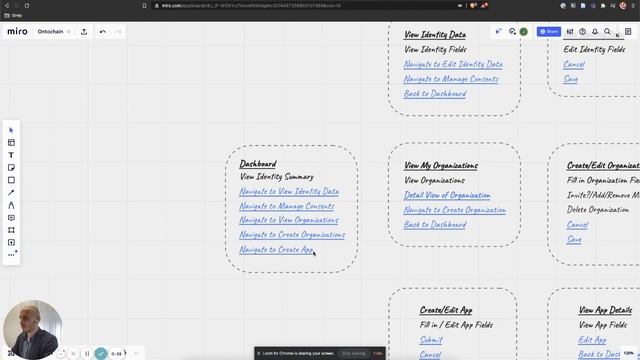Open the search magnifier icon
Image resolution: width=640 pixels, height=360 pixels.
(607, 31)
